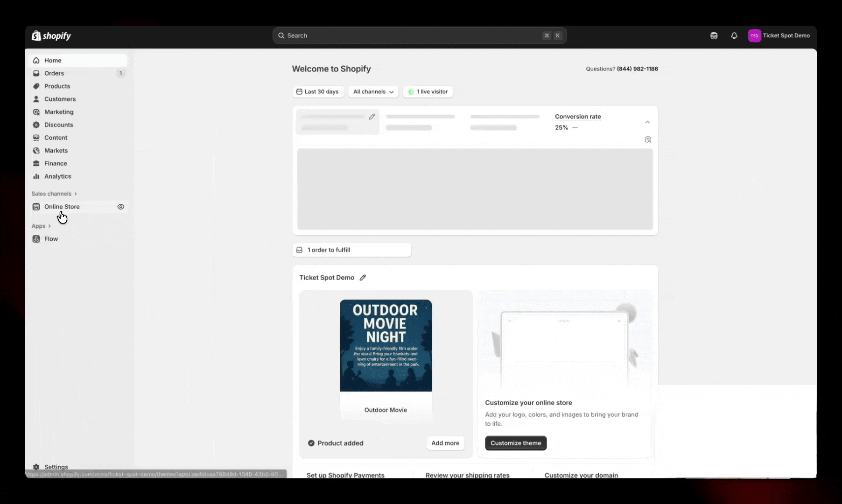
Task: Open the Ticket Spot Demo account menu
Action: click(x=779, y=35)
